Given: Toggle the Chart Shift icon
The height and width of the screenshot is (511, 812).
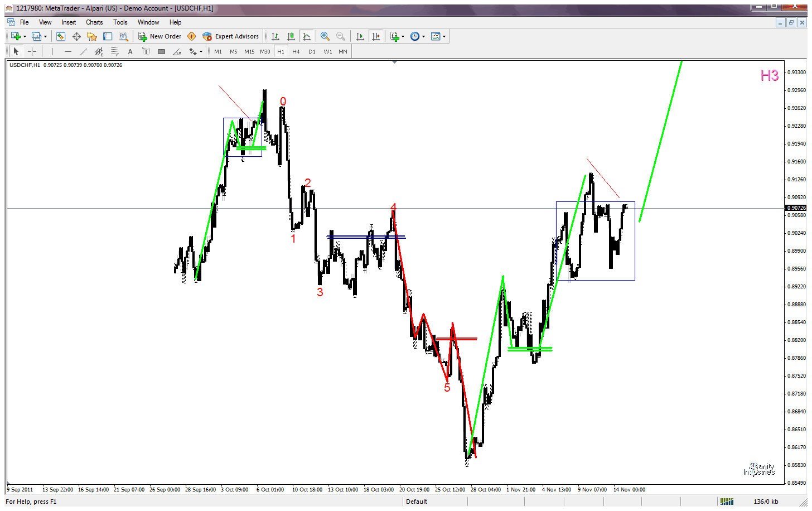Looking at the screenshot, I should [376, 36].
